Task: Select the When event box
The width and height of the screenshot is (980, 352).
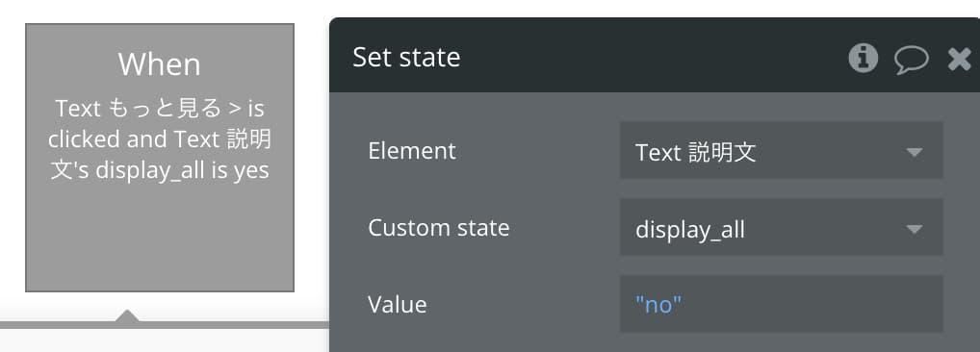Action: coord(160,158)
